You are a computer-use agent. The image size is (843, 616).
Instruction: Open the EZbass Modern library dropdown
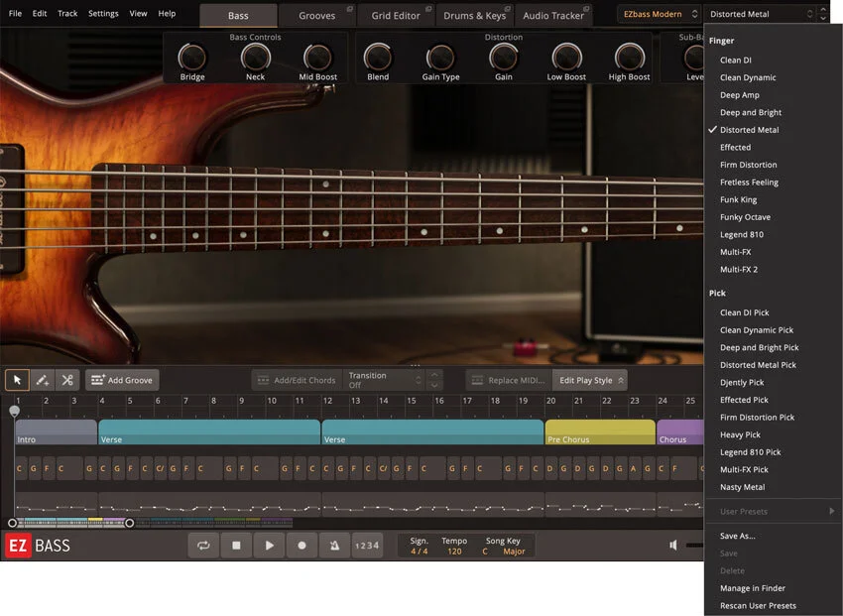pos(660,14)
